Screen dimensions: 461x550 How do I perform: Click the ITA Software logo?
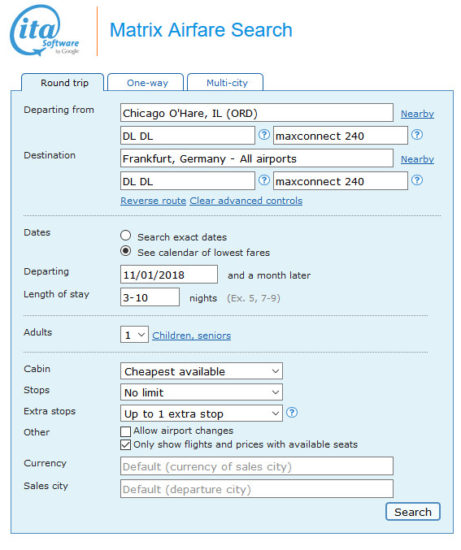click(x=45, y=30)
